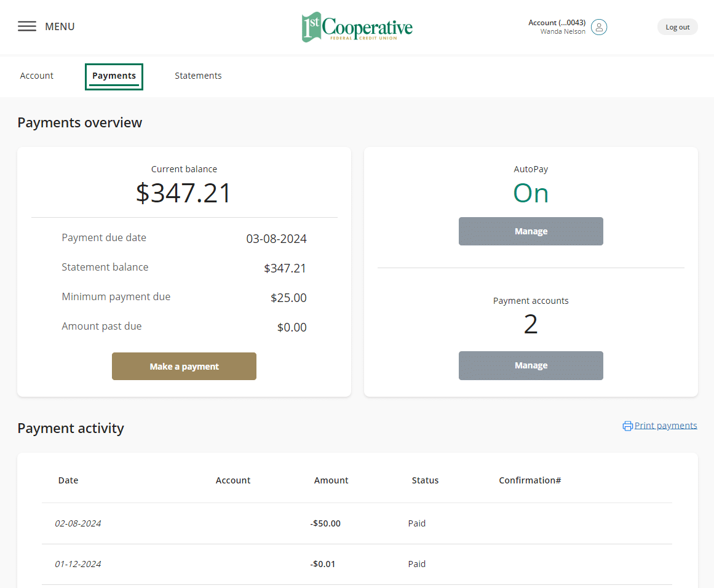Click the 1st Cooperative logo
The image size is (714, 588).
(x=357, y=27)
